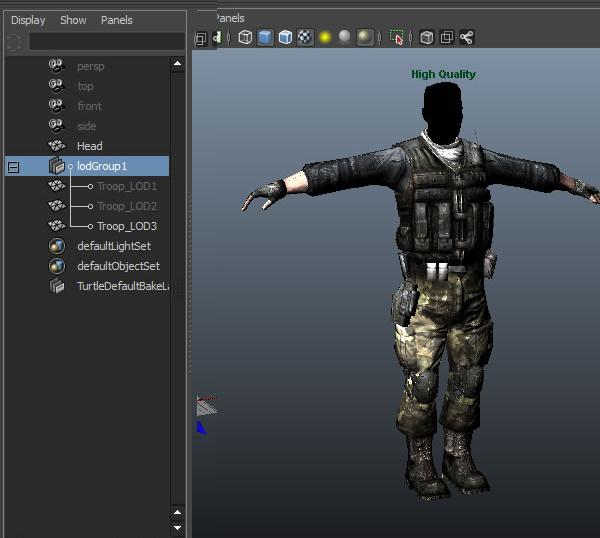
Task: Click mesh icon beside Troop_LOD2
Action: point(57,206)
